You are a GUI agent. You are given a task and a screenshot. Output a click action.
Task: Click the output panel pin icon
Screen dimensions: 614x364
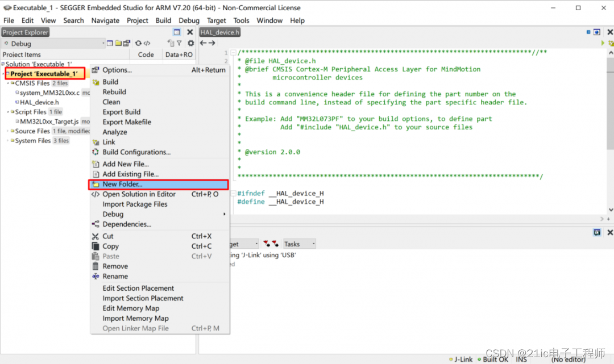point(596,232)
